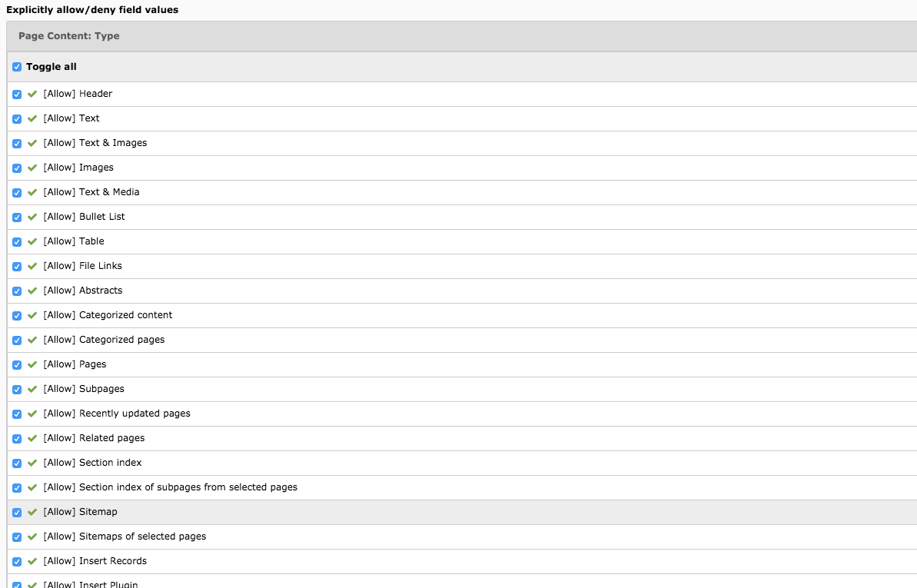Click the green checkmark beside File Links
The height and width of the screenshot is (588, 917).
click(33, 266)
